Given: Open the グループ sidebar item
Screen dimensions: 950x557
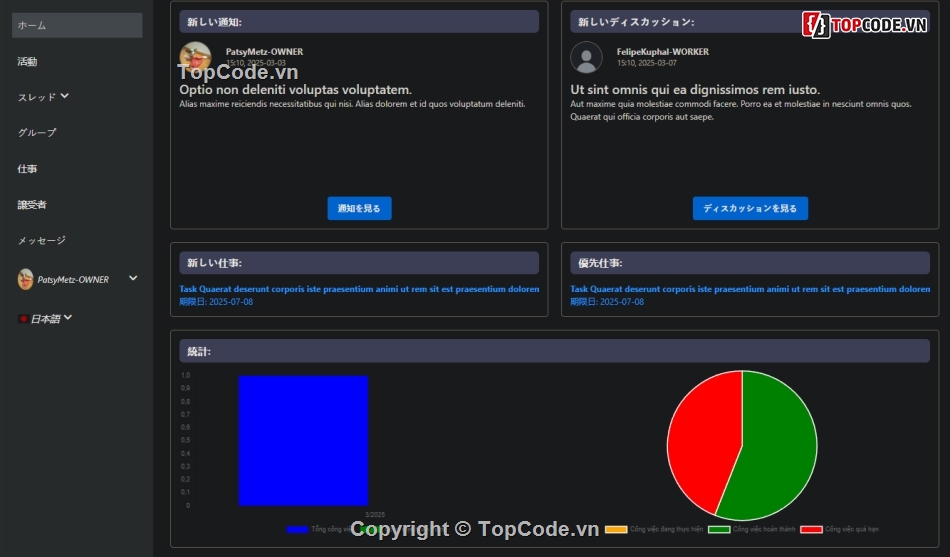Looking at the screenshot, I should coord(37,133).
